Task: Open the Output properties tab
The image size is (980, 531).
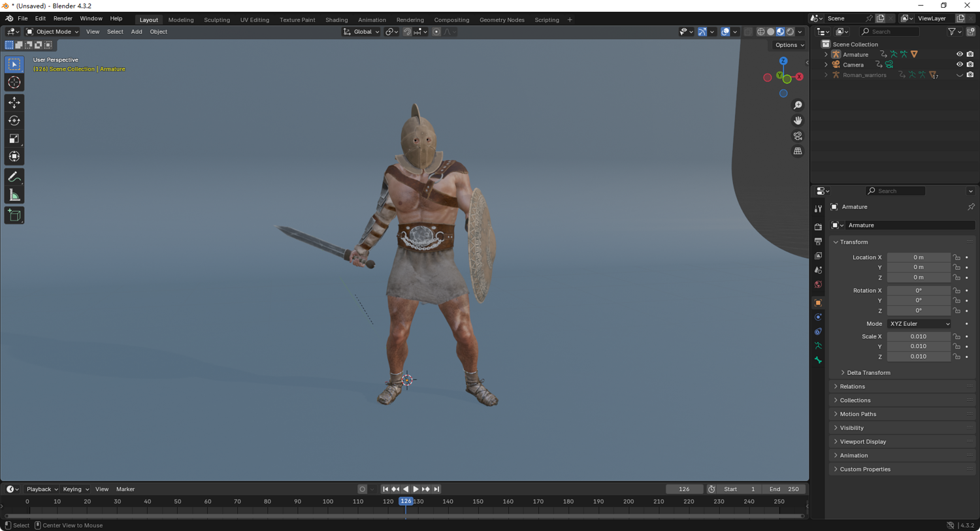Action: pos(818,242)
